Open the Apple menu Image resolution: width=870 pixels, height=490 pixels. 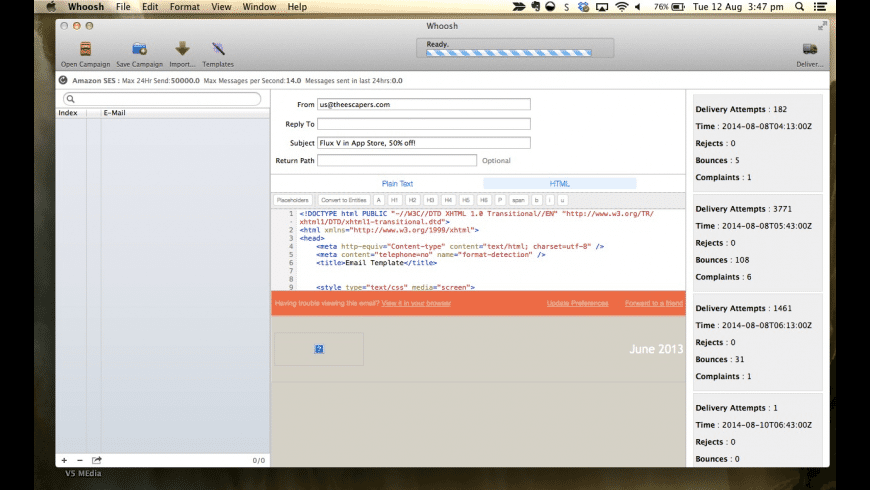tap(51, 7)
